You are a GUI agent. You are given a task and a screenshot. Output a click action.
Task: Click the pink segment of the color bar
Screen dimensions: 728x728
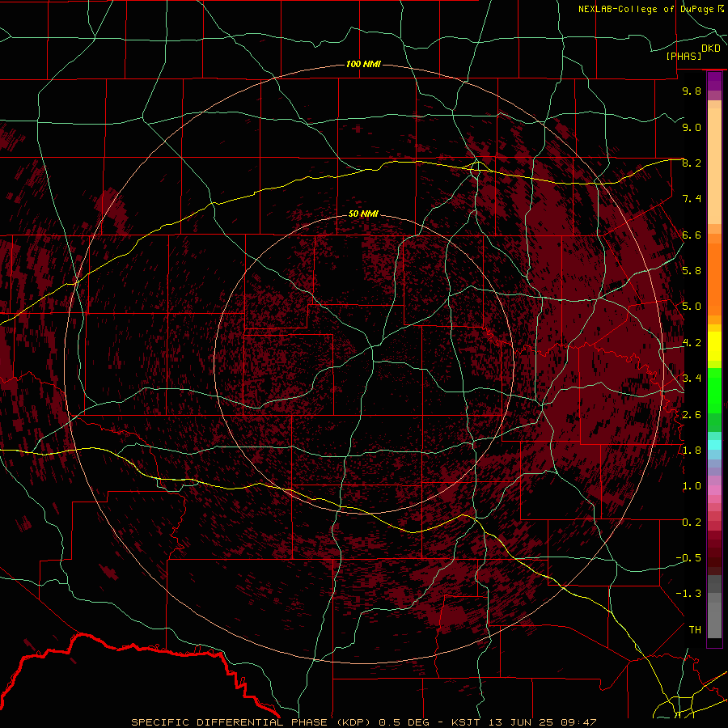tap(714, 490)
